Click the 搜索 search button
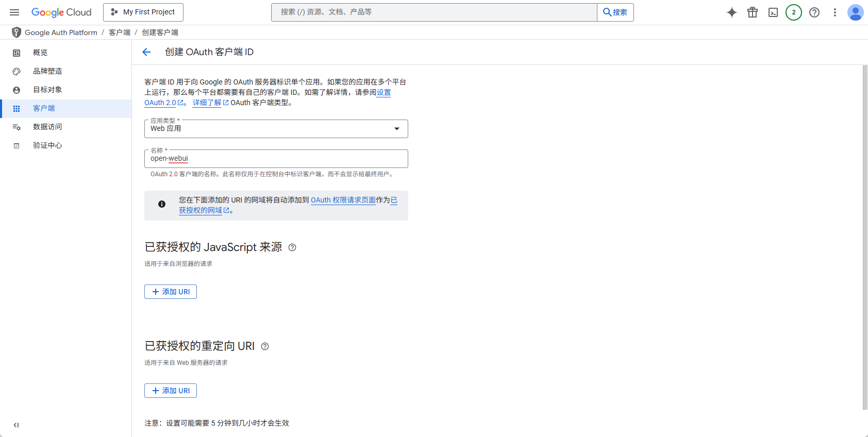 [615, 12]
